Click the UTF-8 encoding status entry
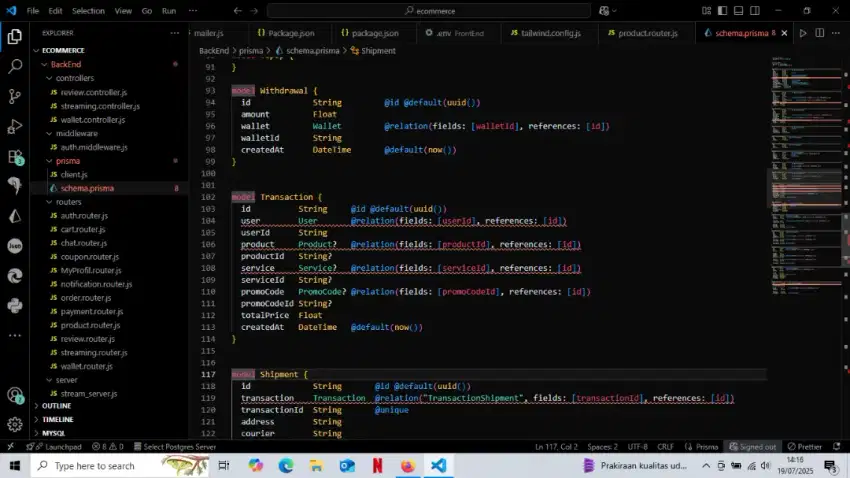 coord(638,447)
